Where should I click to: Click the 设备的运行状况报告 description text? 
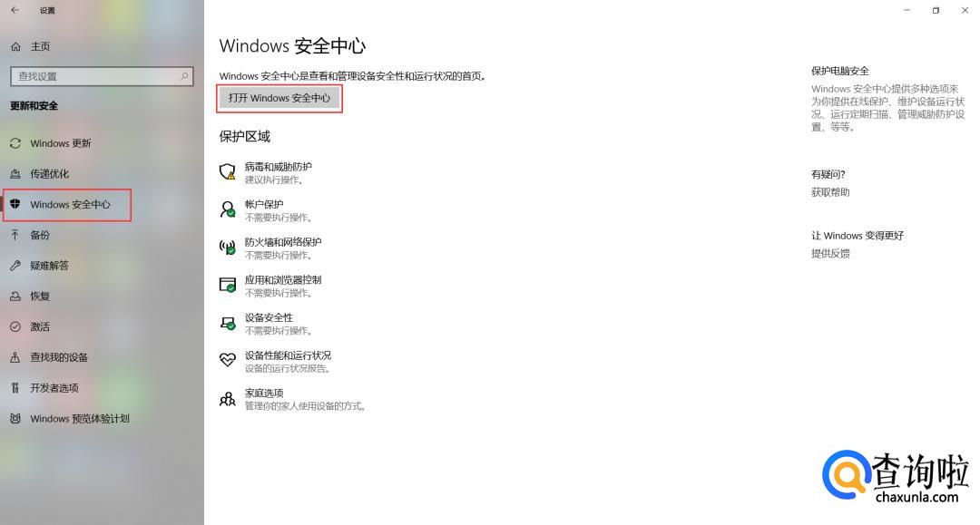pos(287,368)
